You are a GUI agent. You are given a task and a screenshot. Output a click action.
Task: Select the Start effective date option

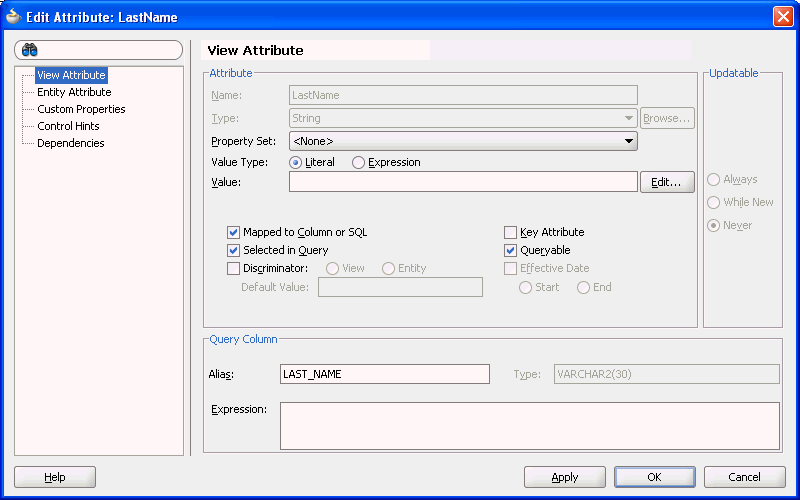[x=525, y=287]
